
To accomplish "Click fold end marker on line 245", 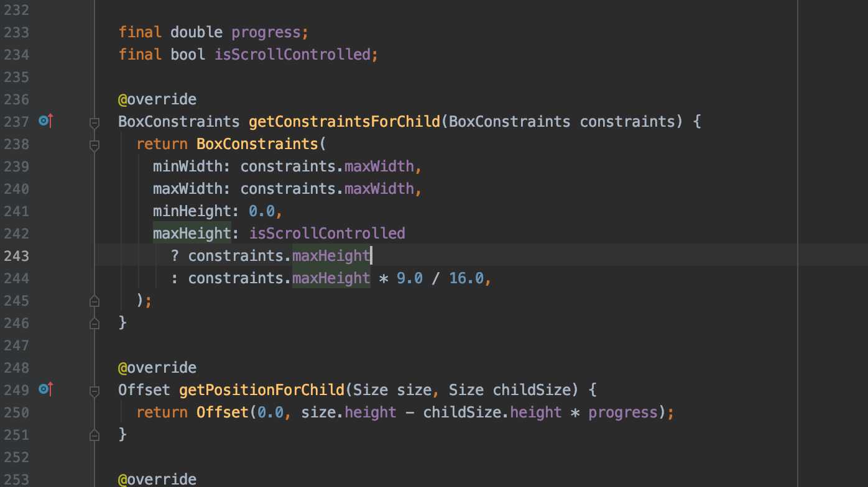I will pos(95,301).
